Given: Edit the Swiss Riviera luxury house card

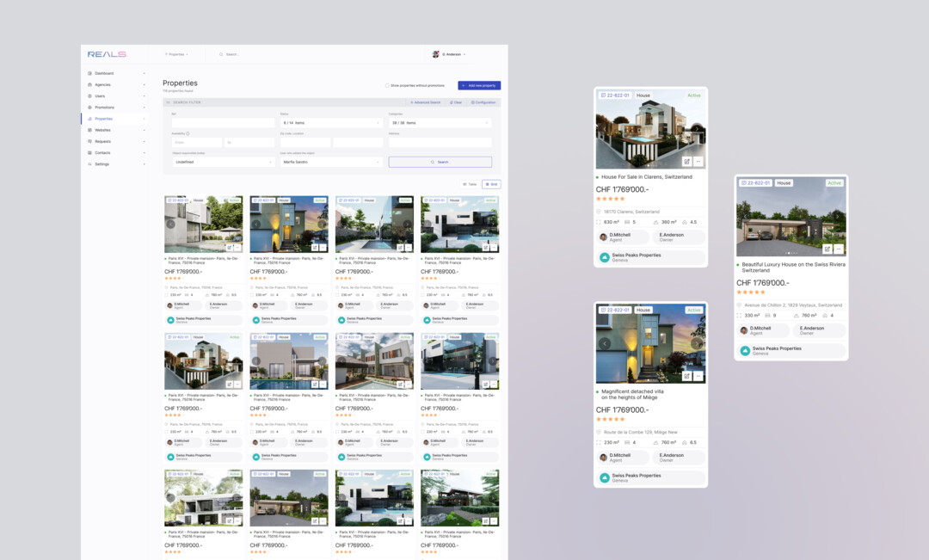Looking at the screenshot, I should point(827,249).
